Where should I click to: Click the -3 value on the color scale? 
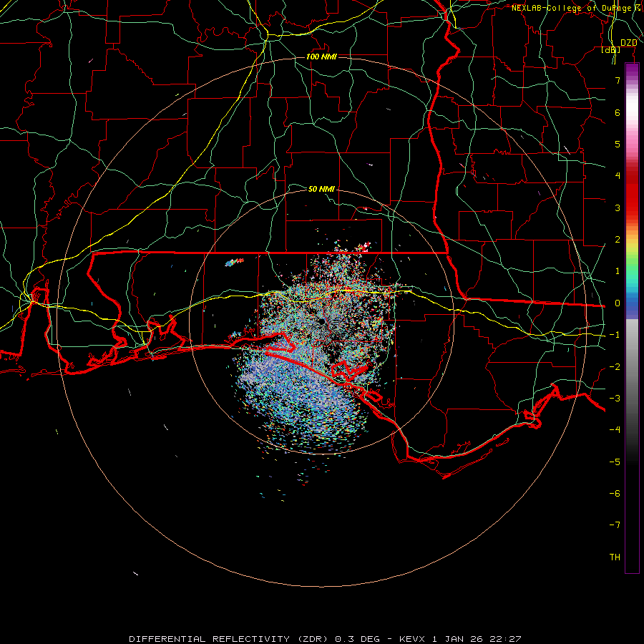coord(615,399)
